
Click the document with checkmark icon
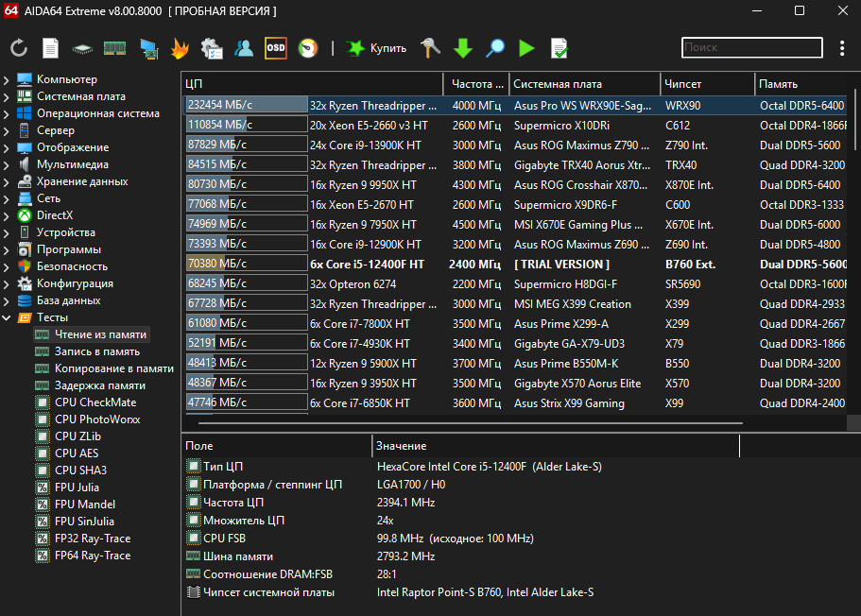560,48
